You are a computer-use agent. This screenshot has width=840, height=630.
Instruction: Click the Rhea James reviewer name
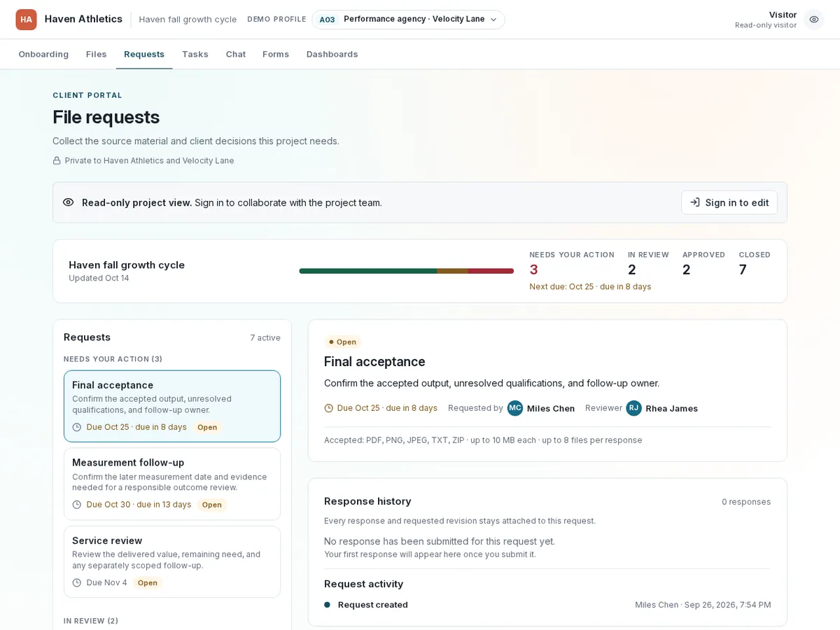coord(671,409)
